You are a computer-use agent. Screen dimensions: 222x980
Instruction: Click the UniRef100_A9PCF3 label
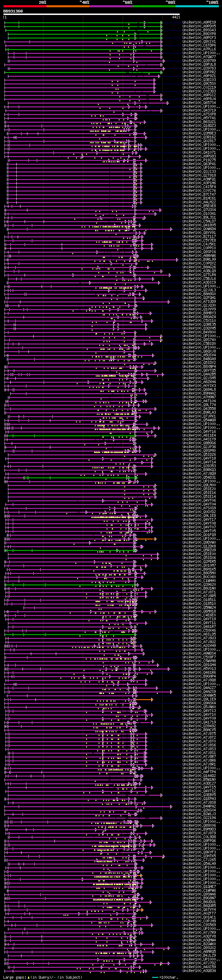[199, 38]
